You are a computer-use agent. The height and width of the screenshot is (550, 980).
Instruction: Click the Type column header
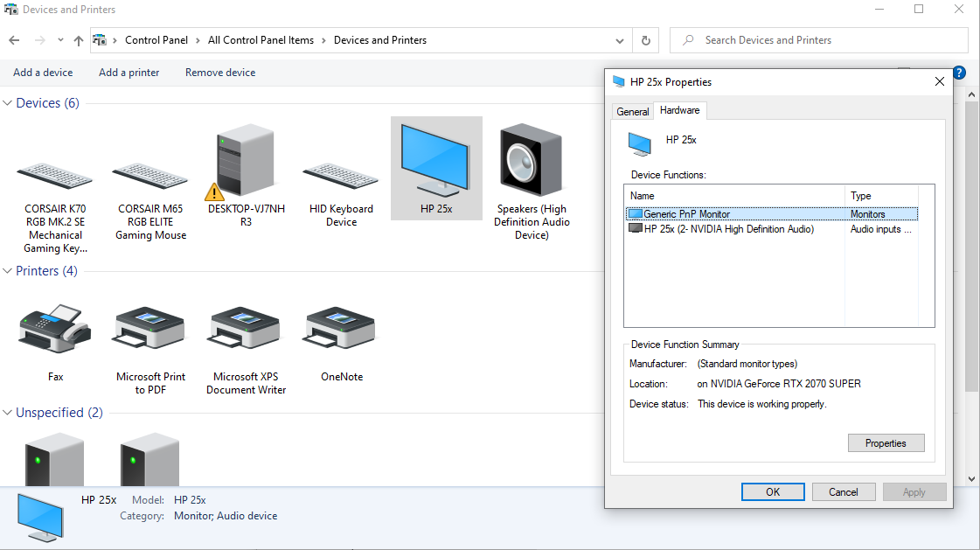(882, 196)
